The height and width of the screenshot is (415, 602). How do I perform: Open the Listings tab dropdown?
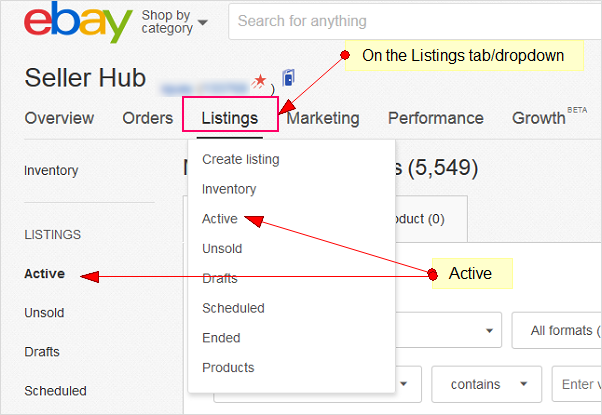[229, 118]
